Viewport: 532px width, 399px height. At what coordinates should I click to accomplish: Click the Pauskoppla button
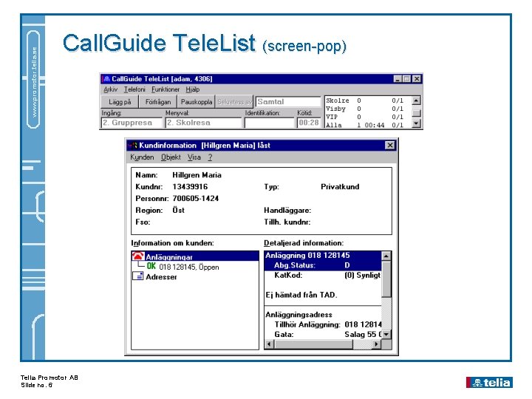click(x=196, y=102)
